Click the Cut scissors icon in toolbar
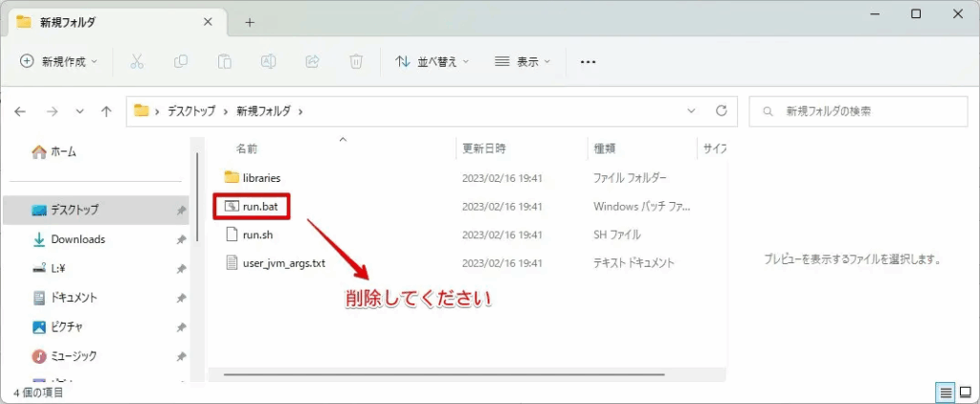This screenshot has height=404, width=980. pos(136,61)
